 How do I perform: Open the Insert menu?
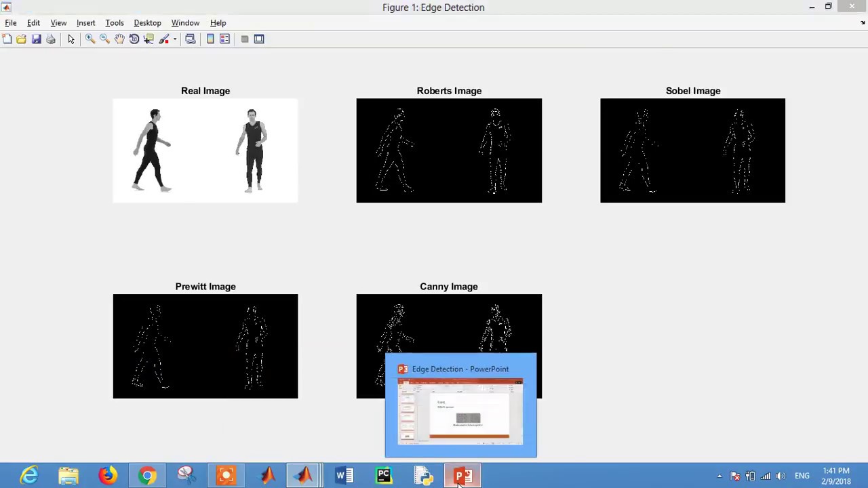[x=85, y=23]
